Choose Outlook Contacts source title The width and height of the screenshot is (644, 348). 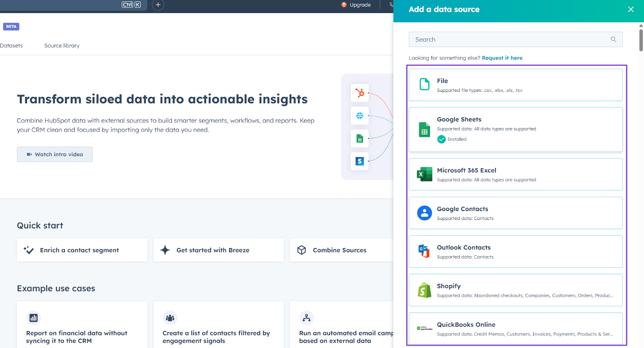pyautogui.click(x=464, y=248)
